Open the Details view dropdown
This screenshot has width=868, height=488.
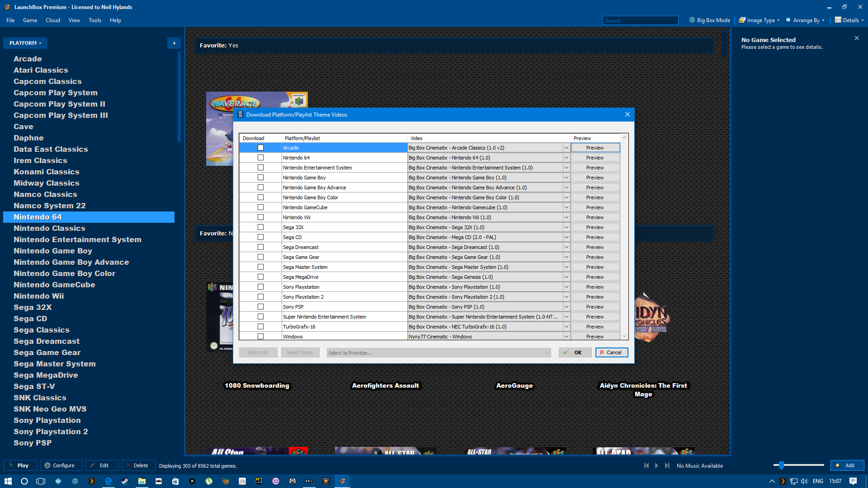pyautogui.click(x=849, y=20)
